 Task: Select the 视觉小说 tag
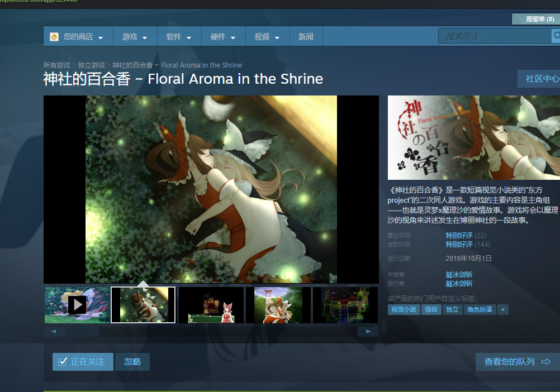[x=404, y=309]
